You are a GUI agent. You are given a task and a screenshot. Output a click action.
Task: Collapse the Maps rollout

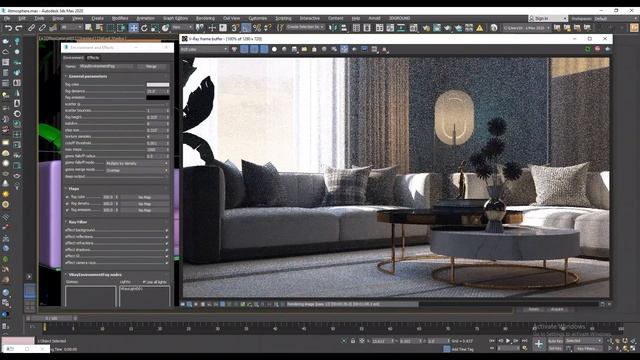pos(74,189)
